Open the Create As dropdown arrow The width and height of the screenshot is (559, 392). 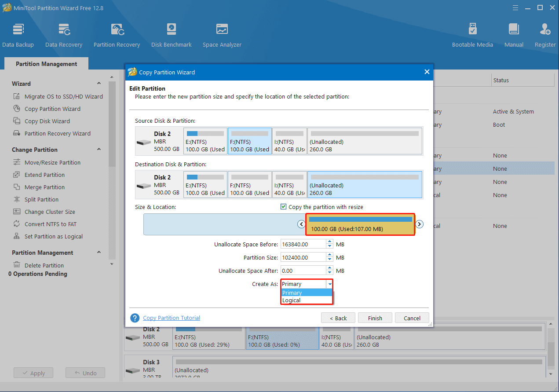tap(329, 284)
